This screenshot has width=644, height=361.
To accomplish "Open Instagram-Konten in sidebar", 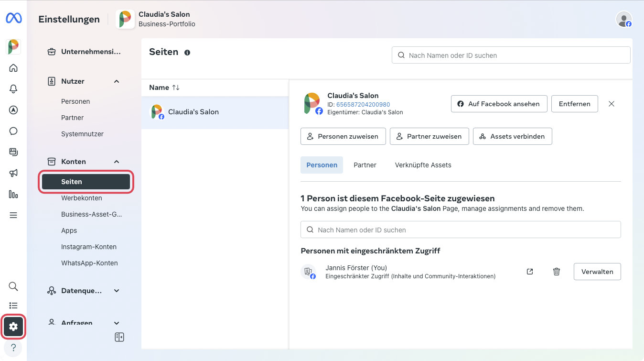I will [89, 247].
